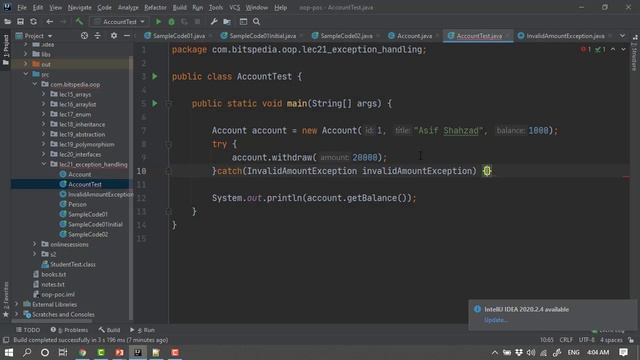This screenshot has width=640, height=360.
Task: Expand the lec15_arrays package
Action: click(44, 94)
